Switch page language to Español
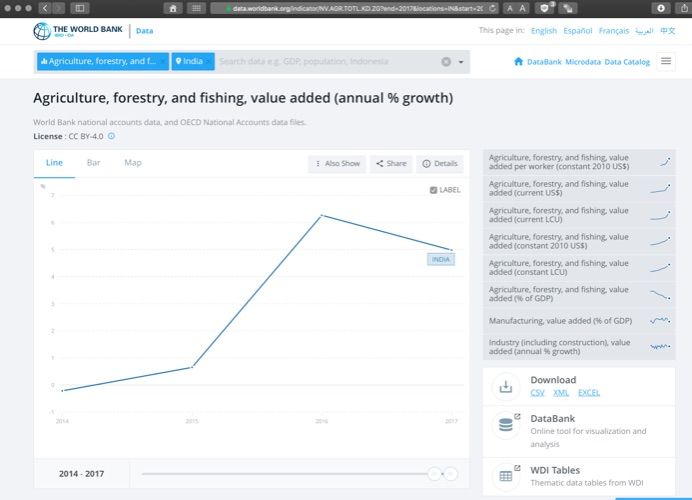This screenshot has width=692, height=500. [x=577, y=31]
